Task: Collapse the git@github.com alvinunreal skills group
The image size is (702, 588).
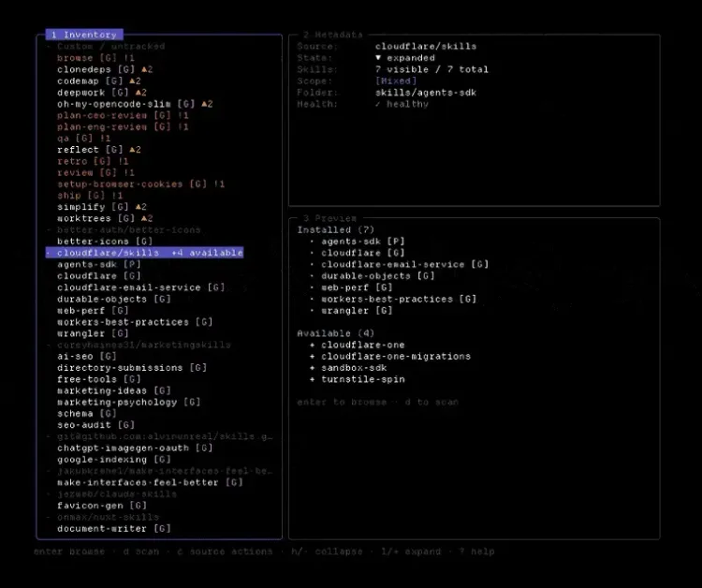Action: click(49, 436)
